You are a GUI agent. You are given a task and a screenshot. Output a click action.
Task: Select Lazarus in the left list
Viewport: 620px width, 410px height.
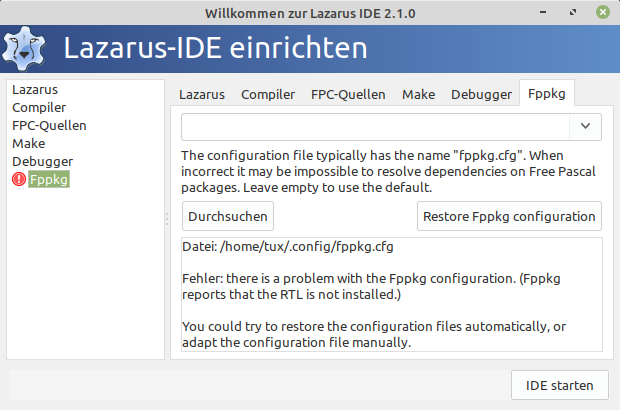35,90
